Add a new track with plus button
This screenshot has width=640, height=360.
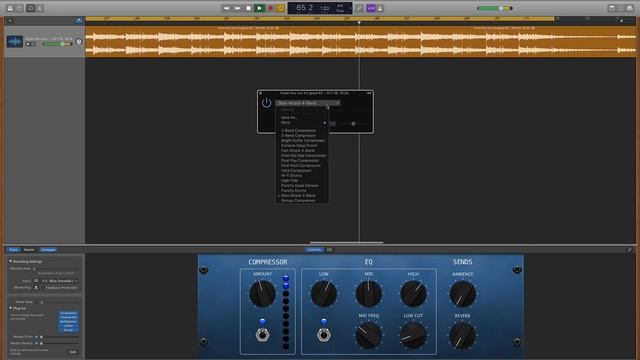pos(10,20)
